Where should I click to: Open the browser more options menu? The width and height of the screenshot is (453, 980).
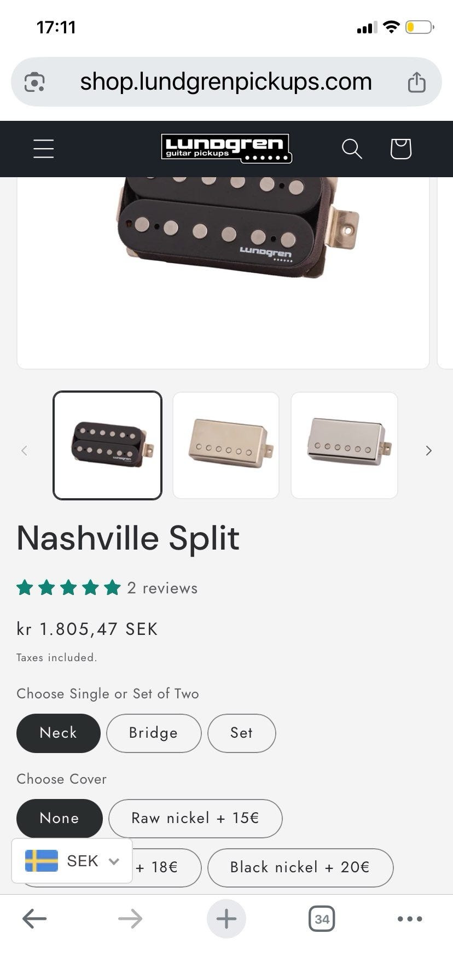(x=410, y=919)
